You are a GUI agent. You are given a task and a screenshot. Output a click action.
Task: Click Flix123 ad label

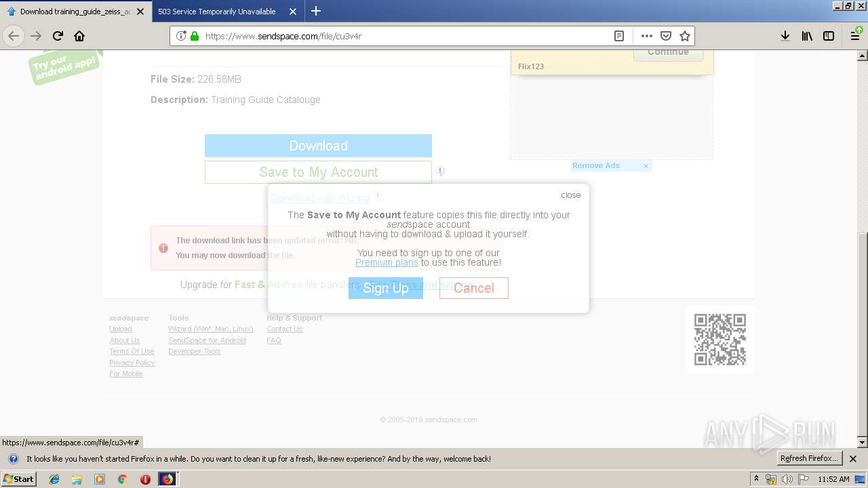(531, 66)
